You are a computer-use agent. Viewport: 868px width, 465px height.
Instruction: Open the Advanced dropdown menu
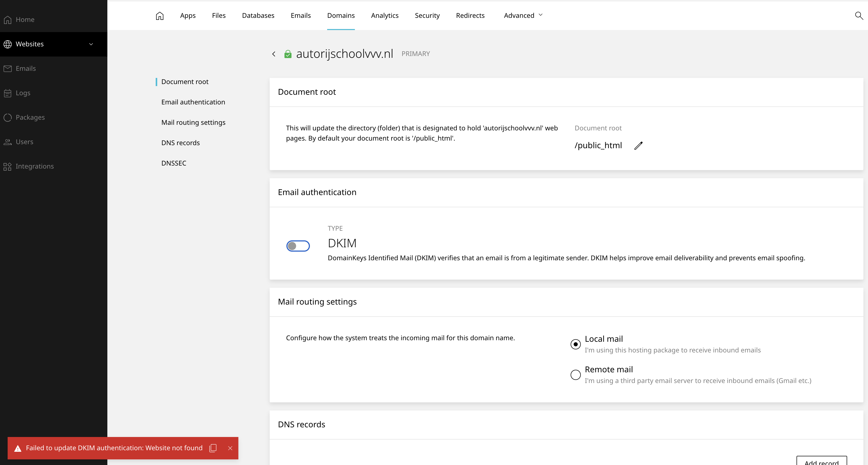tap(523, 16)
